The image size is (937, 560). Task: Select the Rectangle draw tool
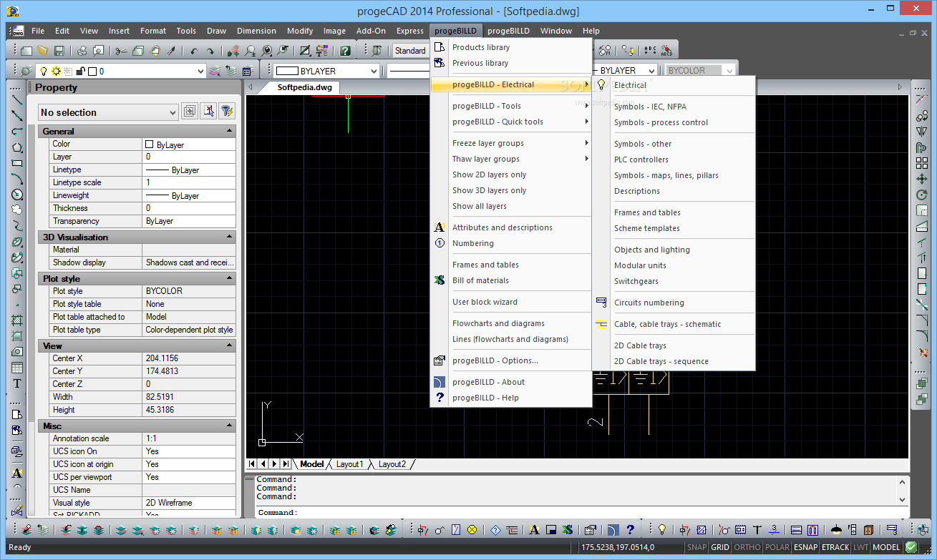click(17, 163)
